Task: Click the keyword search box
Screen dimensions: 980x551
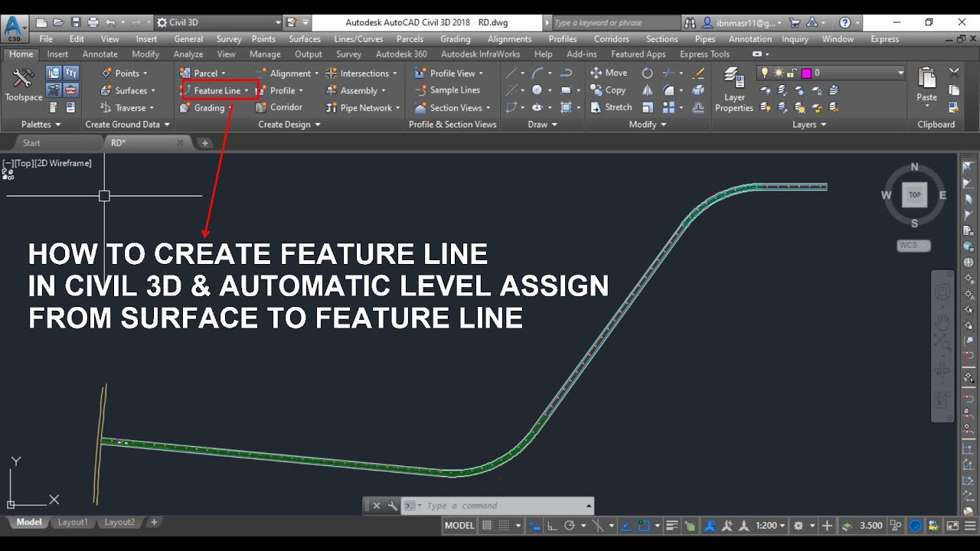Action: [x=615, y=23]
